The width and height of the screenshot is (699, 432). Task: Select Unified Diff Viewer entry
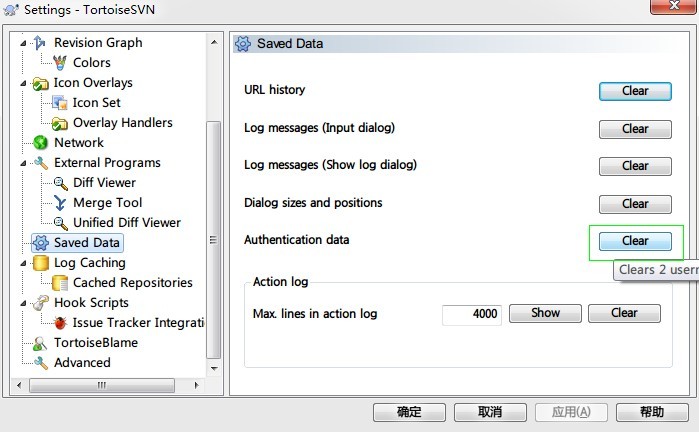tap(127, 222)
